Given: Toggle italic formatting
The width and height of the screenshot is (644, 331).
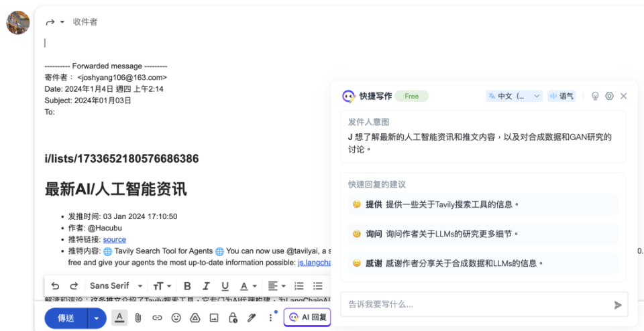Looking at the screenshot, I should 206,286.
